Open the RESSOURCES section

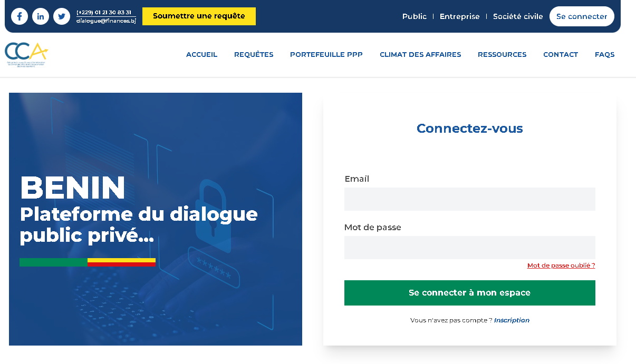click(x=502, y=54)
